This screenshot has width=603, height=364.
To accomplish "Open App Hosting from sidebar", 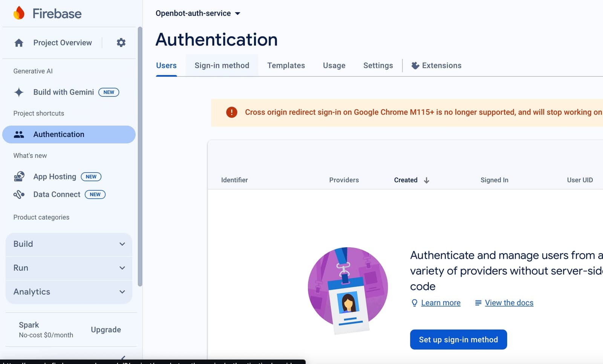I will 55,176.
